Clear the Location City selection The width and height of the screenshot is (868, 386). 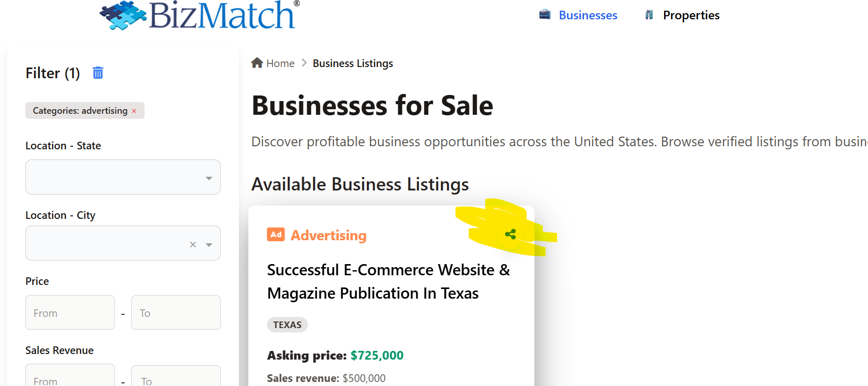[193, 244]
